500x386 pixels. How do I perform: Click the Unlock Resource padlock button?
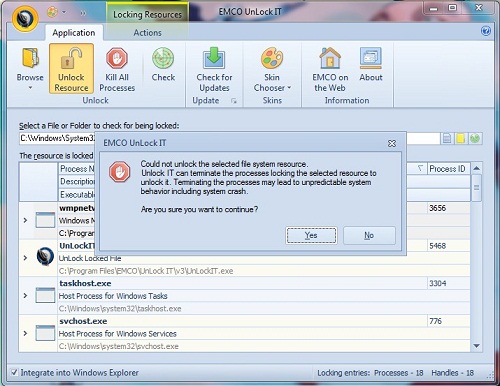tap(71, 69)
